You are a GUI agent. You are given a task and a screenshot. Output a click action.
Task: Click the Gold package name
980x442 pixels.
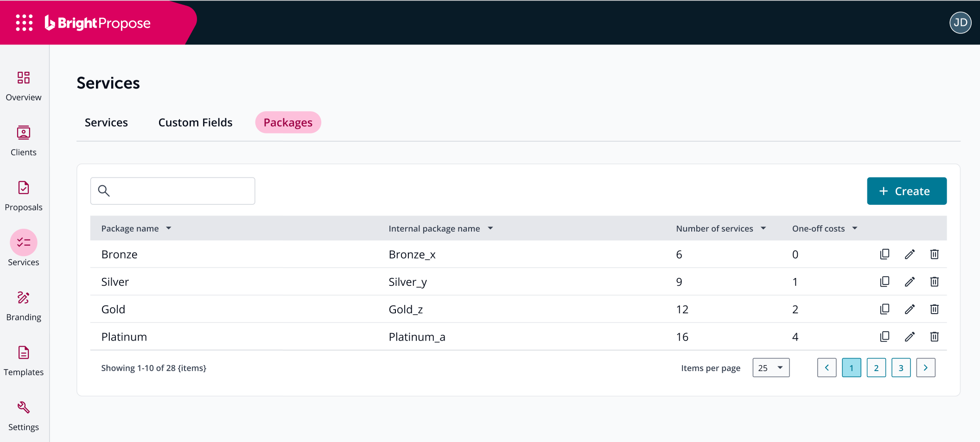(x=113, y=309)
